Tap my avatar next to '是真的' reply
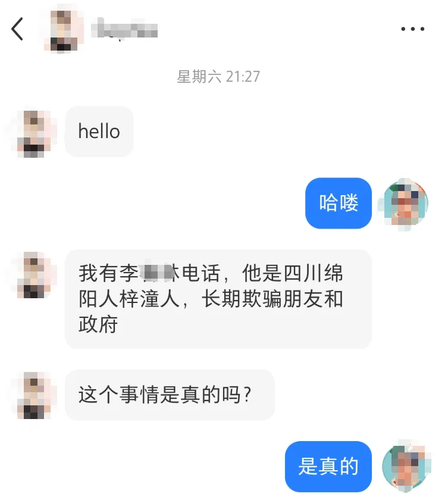The height and width of the screenshot is (500, 448). tap(405, 466)
